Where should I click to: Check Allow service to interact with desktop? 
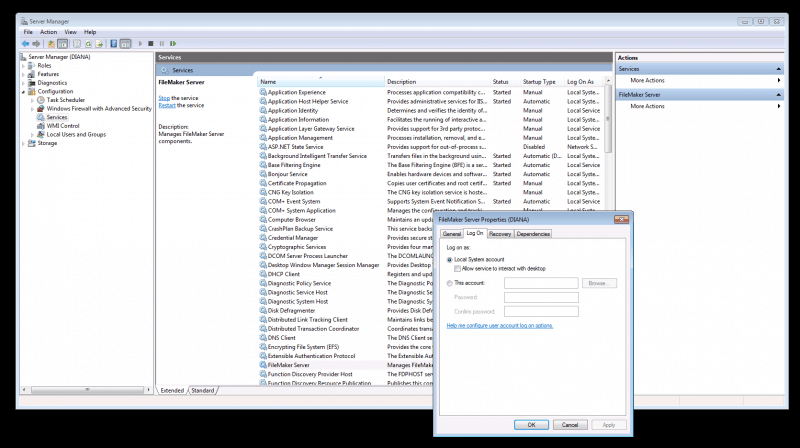pyautogui.click(x=457, y=268)
